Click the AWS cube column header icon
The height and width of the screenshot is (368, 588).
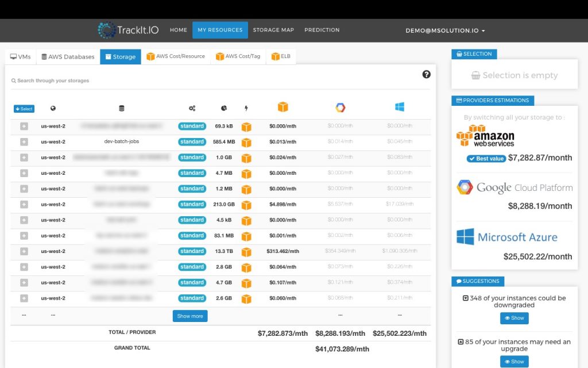(x=283, y=107)
